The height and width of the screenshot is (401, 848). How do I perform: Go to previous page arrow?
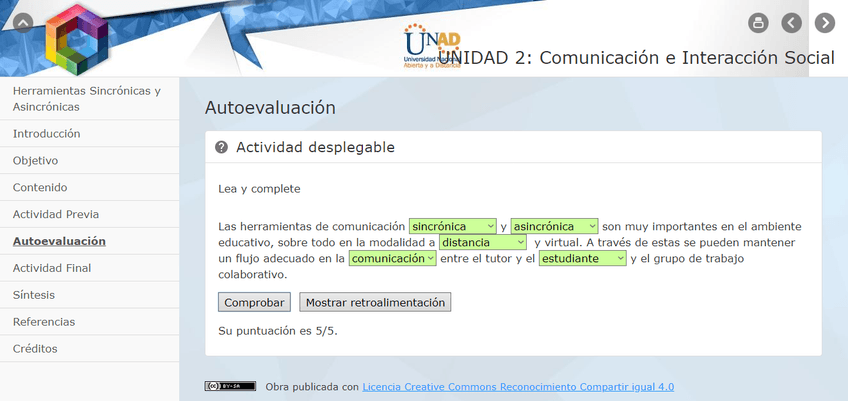click(x=792, y=23)
